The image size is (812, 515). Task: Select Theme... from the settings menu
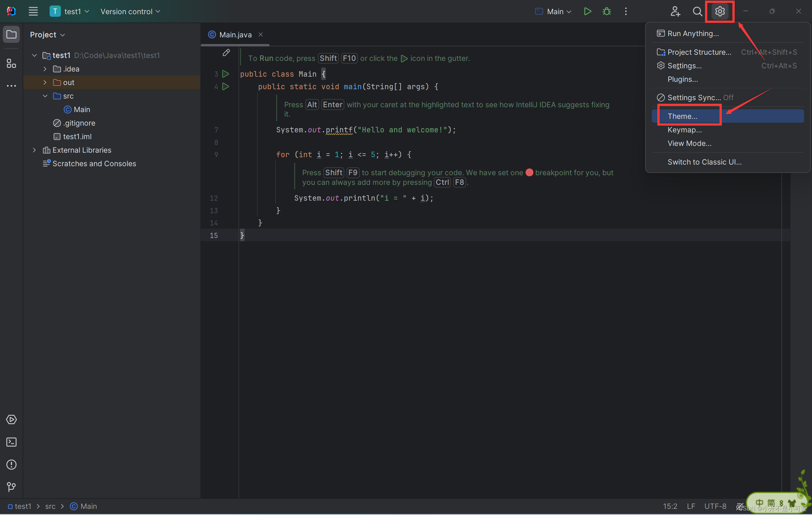682,116
